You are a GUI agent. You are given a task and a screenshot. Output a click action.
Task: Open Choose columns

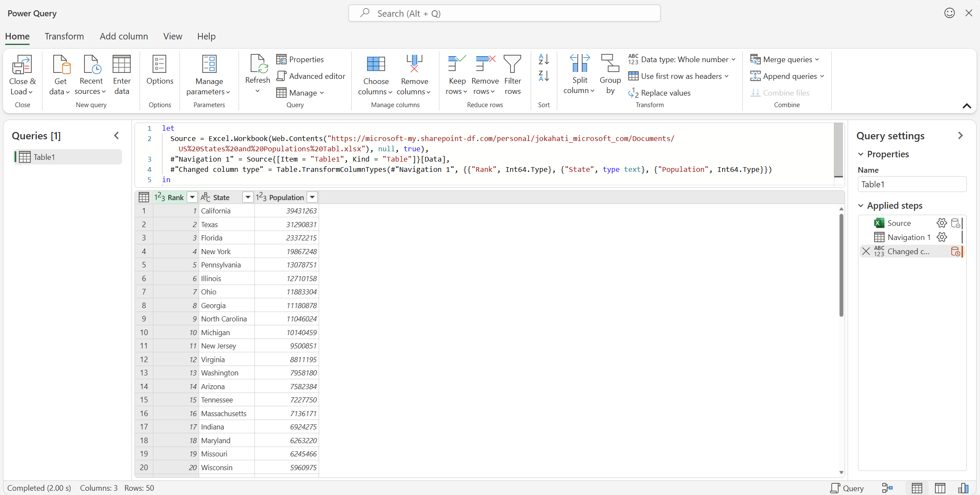coord(376,76)
